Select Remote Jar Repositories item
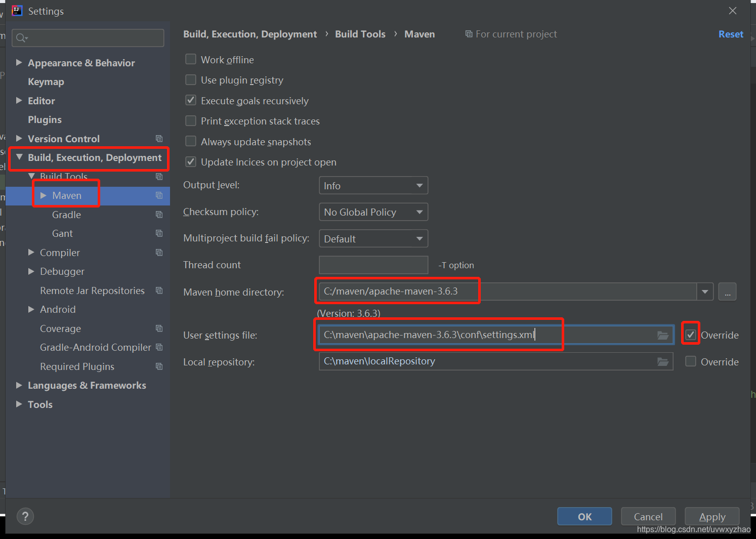 point(92,291)
